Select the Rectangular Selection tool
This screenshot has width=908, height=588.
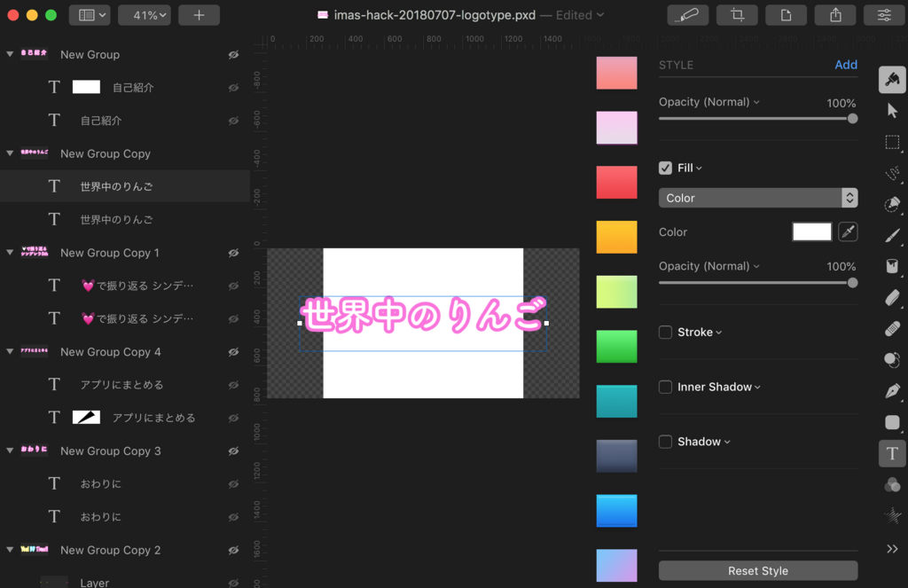pos(892,142)
